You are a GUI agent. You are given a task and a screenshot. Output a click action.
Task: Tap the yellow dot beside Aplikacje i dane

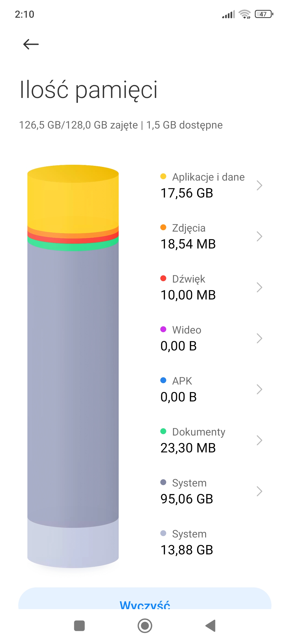coord(163,176)
